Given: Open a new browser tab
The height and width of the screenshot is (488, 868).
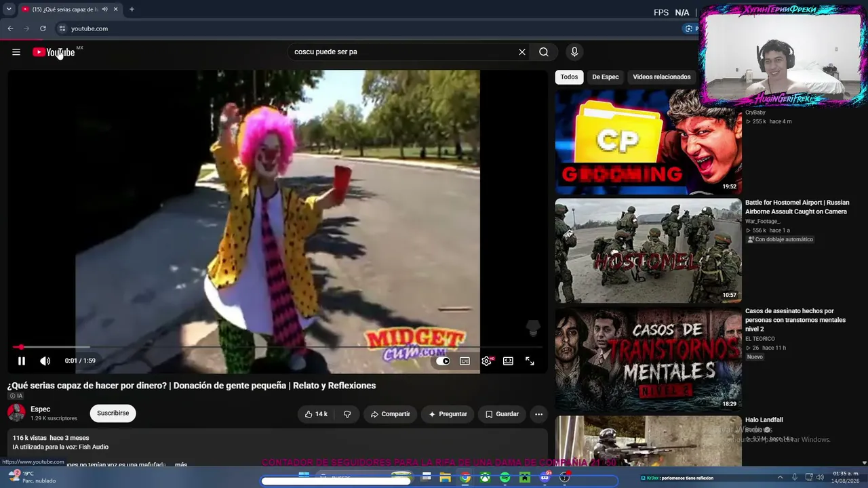Looking at the screenshot, I should pos(132,9).
